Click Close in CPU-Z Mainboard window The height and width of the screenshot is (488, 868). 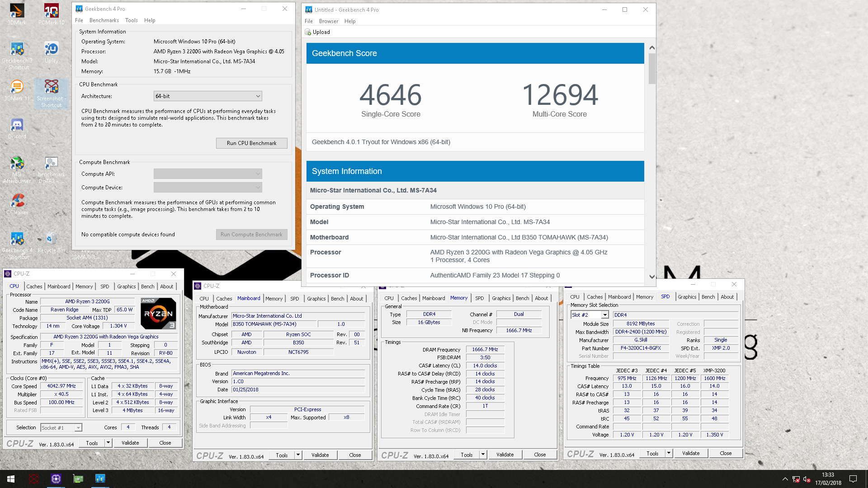click(x=355, y=455)
